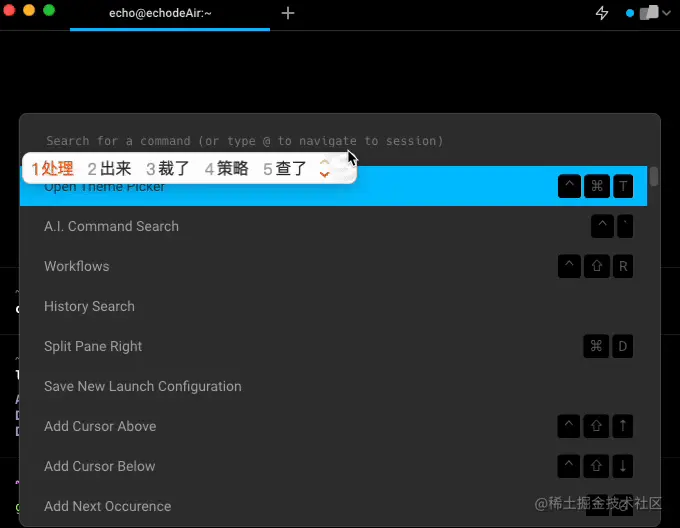Open a new tab with plus icon
The image size is (680, 528).
click(288, 13)
